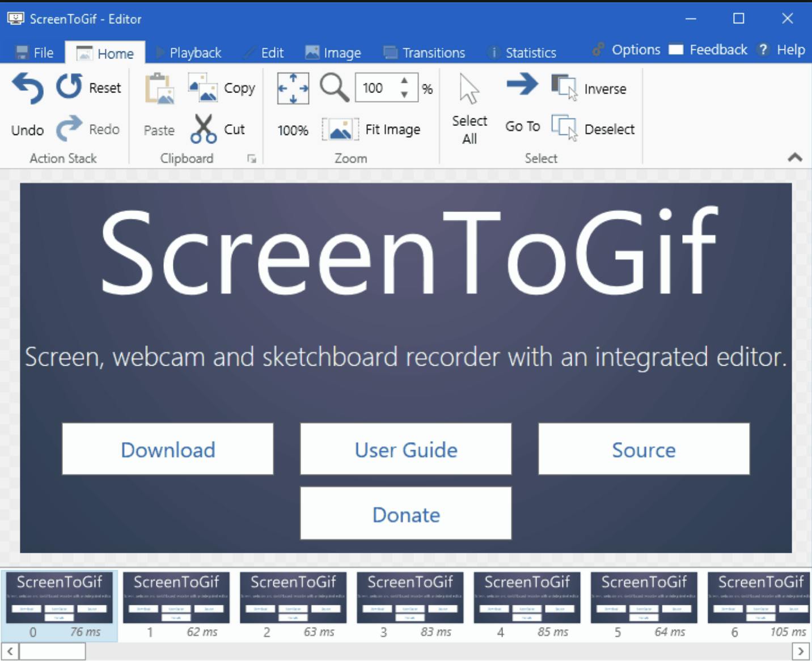The width and height of the screenshot is (812, 661).
Task: Click the Reset circular arrow icon
Action: pos(69,87)
